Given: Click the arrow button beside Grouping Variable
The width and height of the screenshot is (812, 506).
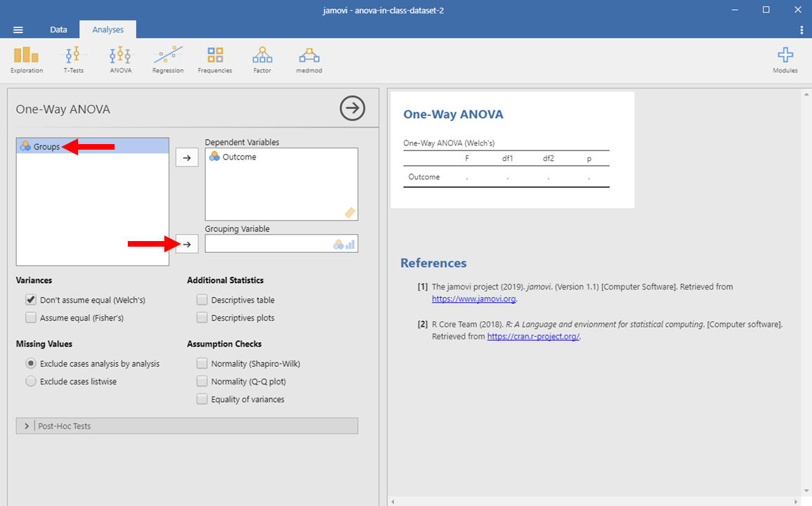Looking at the screenshot, I should click(186, 244).
